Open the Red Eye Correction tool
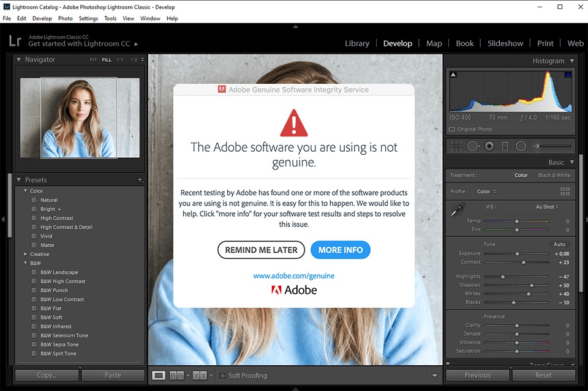The width and height of the screenshot is (588, 391). coord(489,146)
